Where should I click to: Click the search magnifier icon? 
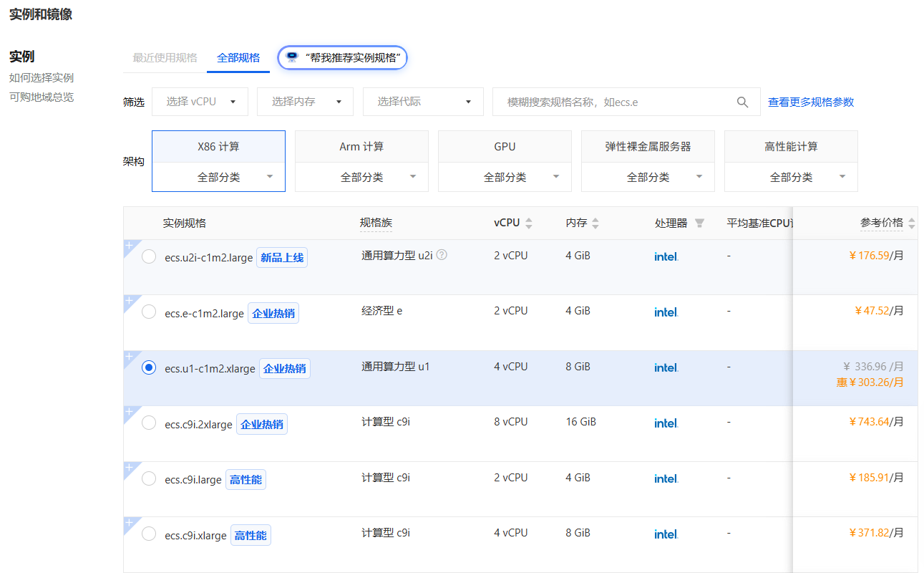pos(743,102)
